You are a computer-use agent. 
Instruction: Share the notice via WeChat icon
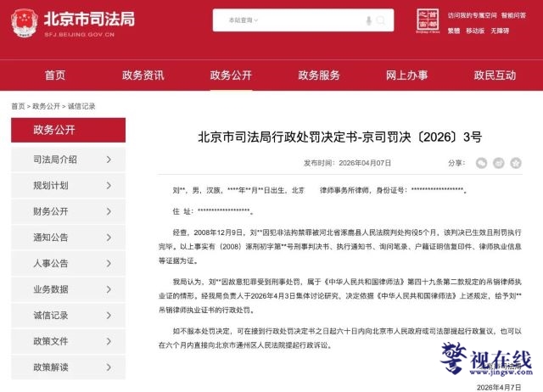click(x=481, y=163)
